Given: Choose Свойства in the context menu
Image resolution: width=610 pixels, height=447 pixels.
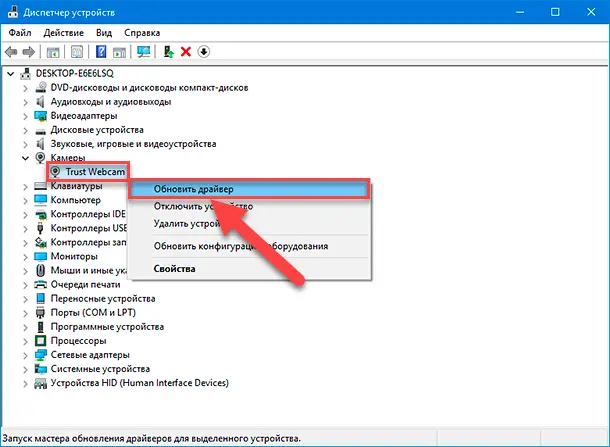Looking at the screenshot, I should click(x=175, y=268).
